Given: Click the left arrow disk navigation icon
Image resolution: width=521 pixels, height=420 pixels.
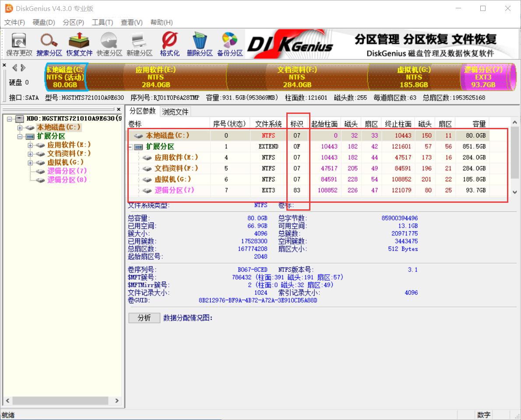Looking at the screenshot, I should 14,68.
